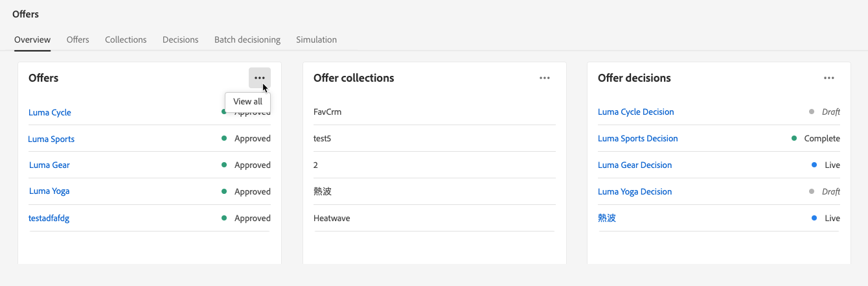Switch to the Collections tab
868x286 pixels.
pyautogui.click(x=126, y=40)
